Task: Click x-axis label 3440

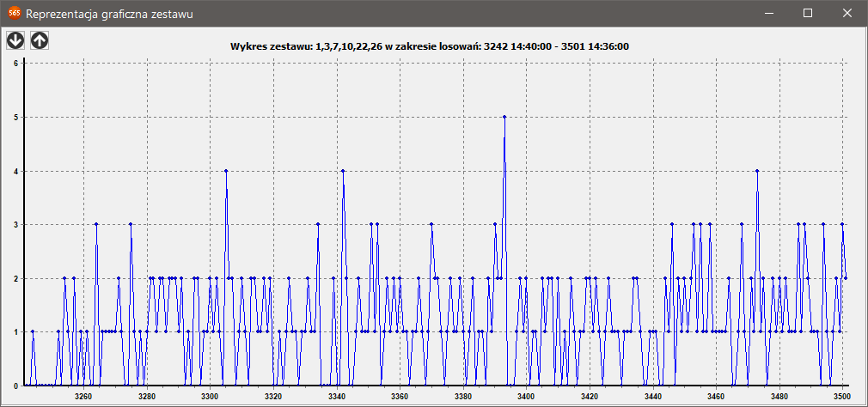Action: pos(652,396)
